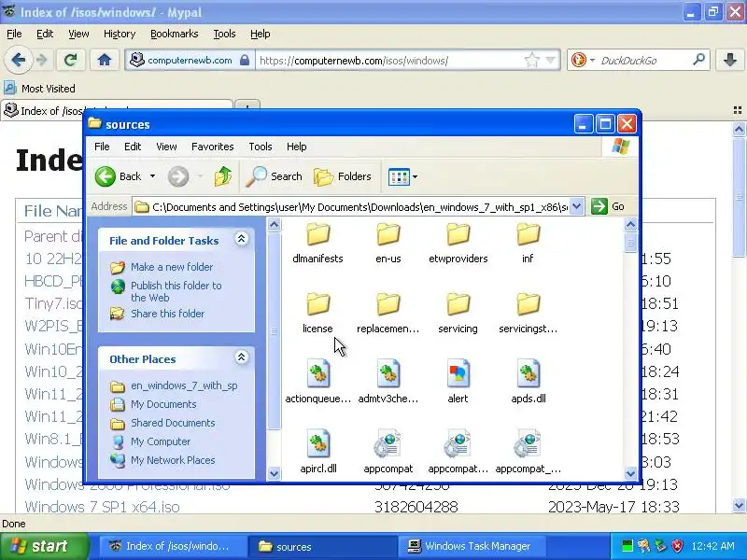Open Most Visited bookmarks
This screenshot has height=560, width=747.
click(40, 89)
